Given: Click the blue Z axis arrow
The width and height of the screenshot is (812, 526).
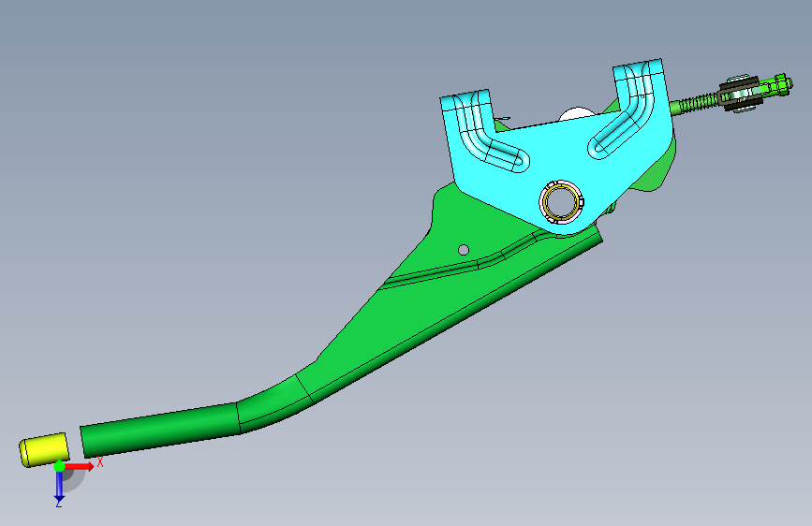Looking at the screenshot, I should (59, 487).
